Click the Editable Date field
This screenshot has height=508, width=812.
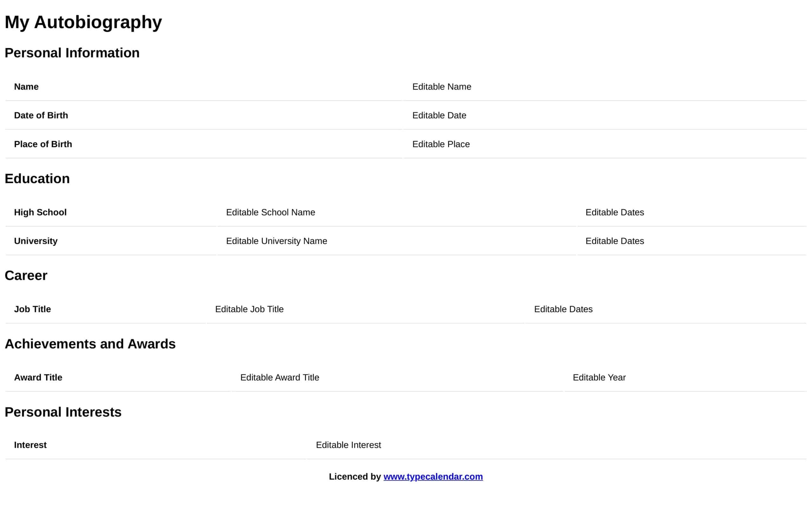(439, 115)
